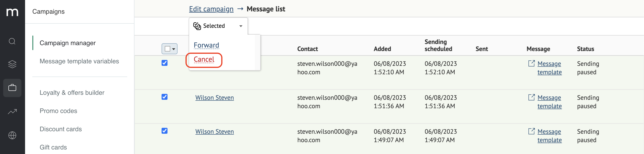Open Loyalty & offers builder menu item

72,92
